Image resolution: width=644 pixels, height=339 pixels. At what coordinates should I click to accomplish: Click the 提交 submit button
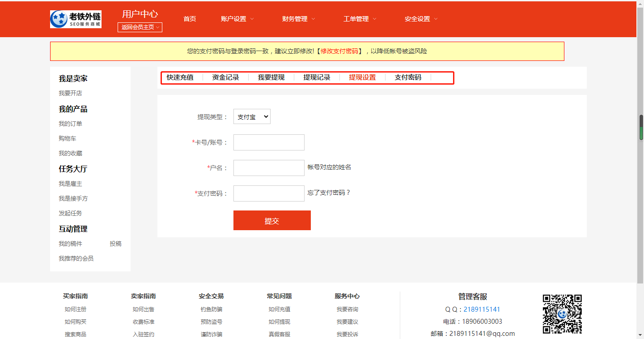[x=272, y=220]
